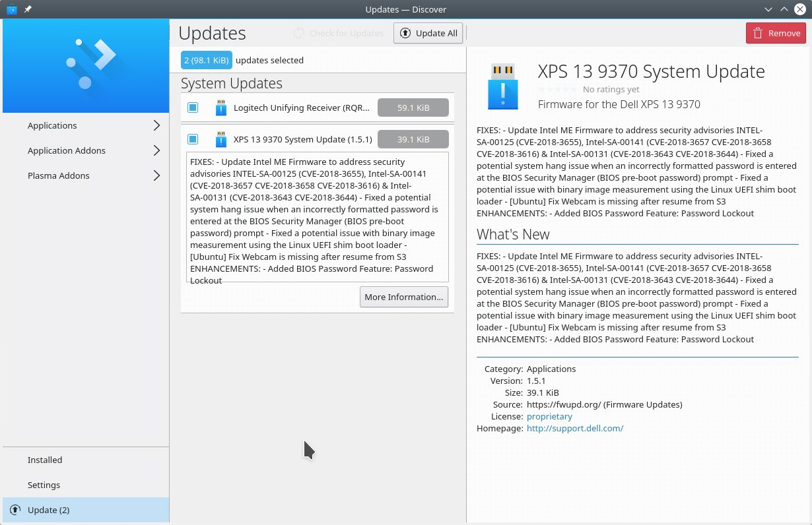Open the support.dell.com homepage link
812x525 pixels.
[x=575, y=428]
